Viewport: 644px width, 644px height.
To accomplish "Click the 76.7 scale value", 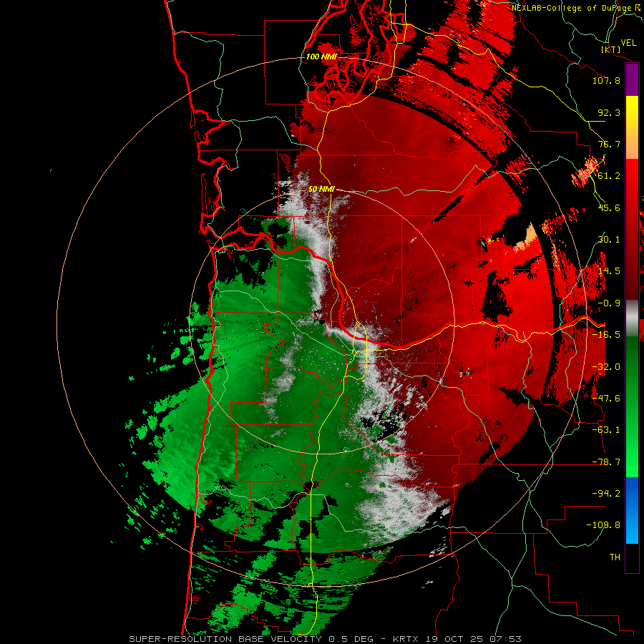I will pyautogui.click(x=609, y=144).
